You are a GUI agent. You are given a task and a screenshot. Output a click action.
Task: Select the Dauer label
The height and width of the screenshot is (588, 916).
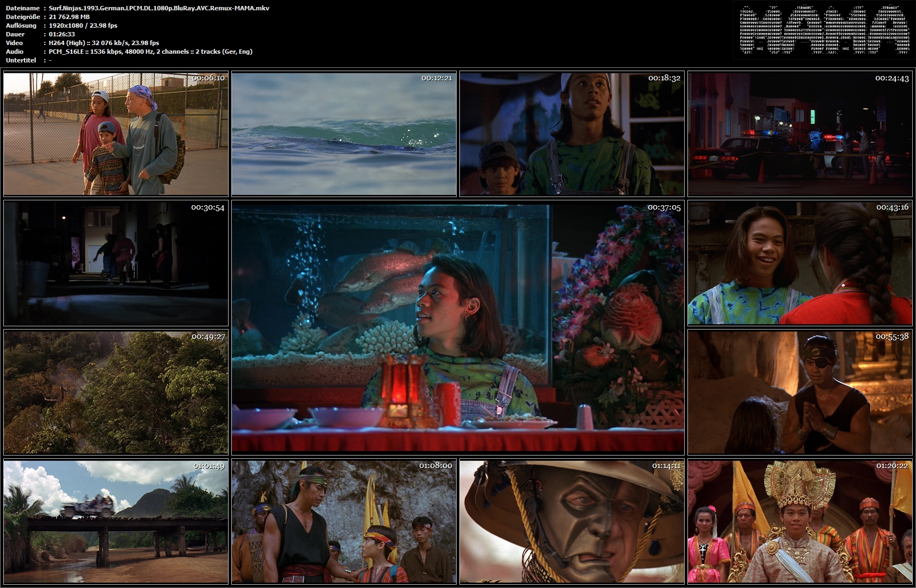tap(15, 34)
